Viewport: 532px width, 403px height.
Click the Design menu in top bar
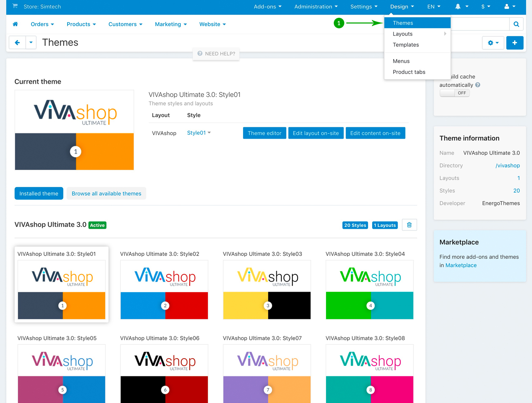click(x=402, y=6)
